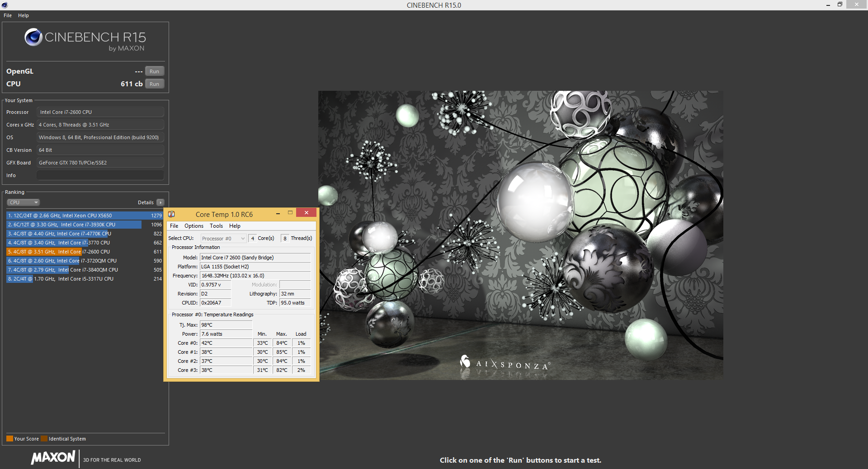Minimize the Cinebench window

[x=828, y=5]
